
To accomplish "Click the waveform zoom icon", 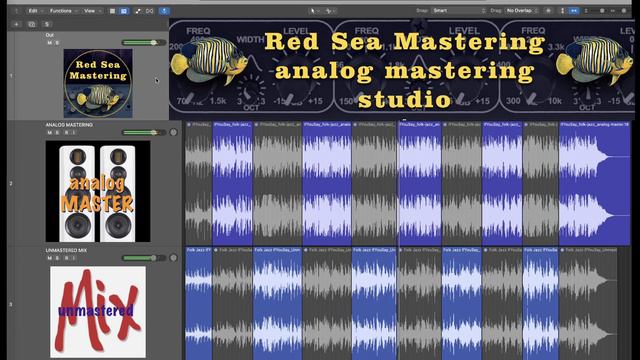I will (549, 11).
